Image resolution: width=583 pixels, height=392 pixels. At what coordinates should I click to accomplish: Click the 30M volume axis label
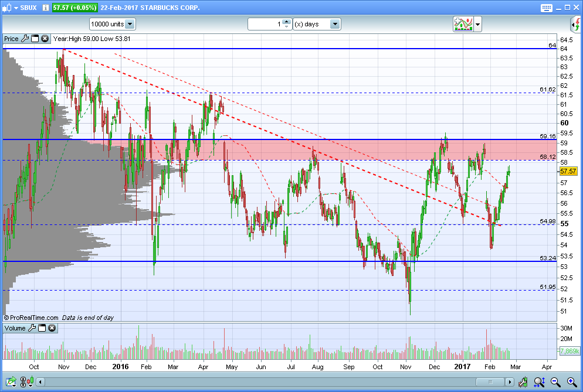(566, 328)
